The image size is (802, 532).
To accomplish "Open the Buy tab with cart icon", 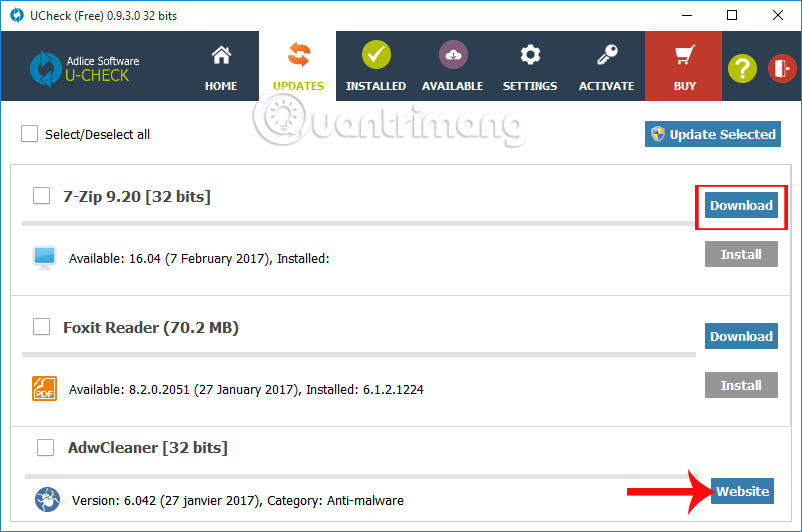I will click(x=684, y=66).
